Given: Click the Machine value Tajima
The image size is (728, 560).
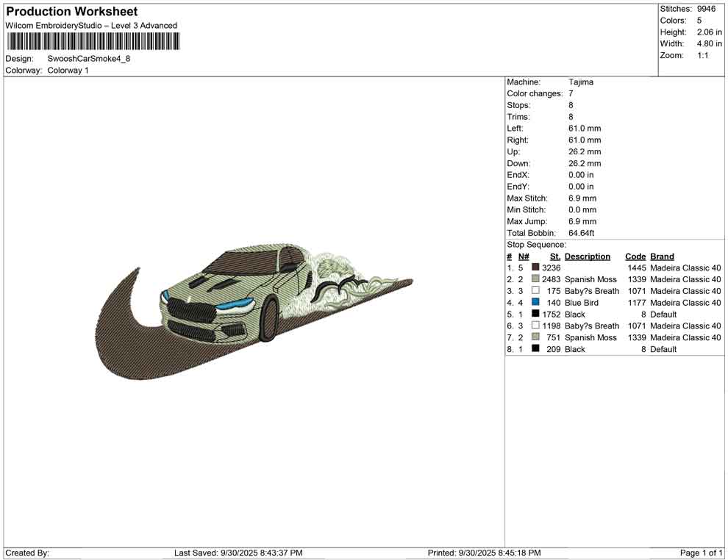Looking at the screenshot, I should point(581,82).
